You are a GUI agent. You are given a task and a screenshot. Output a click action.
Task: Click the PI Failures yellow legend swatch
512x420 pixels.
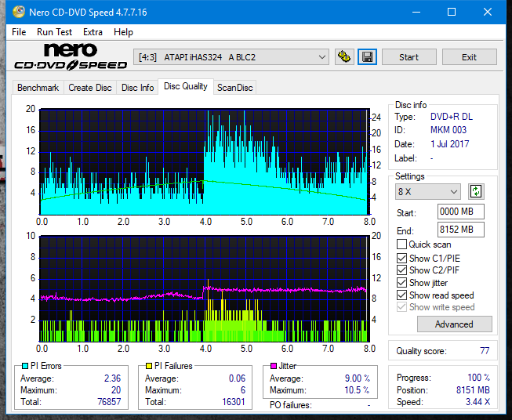click(x=149, y=366)
